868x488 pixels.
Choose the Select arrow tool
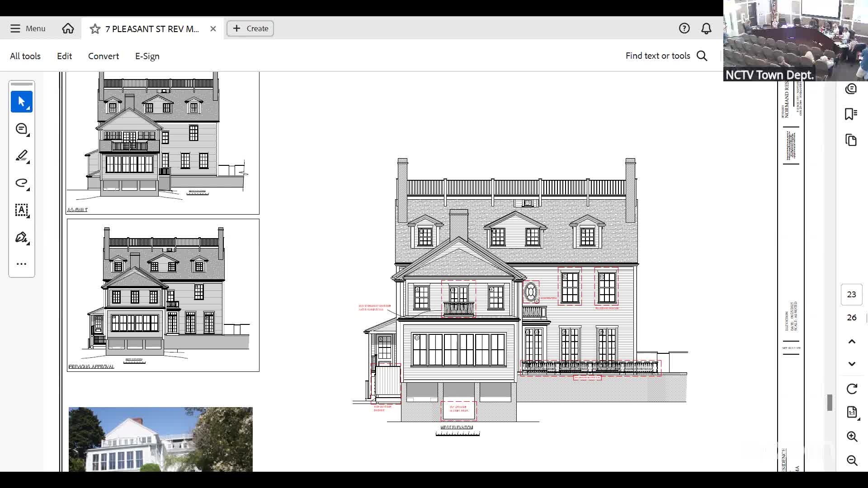[22, 102]
